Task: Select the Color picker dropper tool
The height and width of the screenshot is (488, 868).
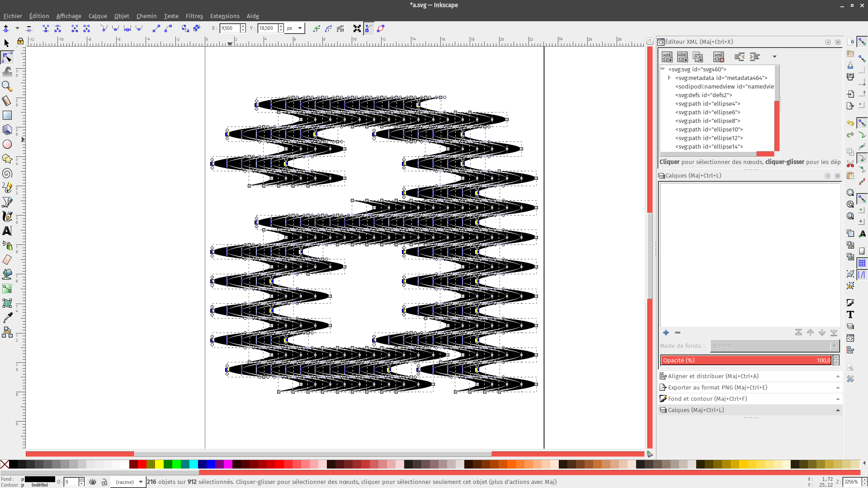Action: [x=7, y=318]
